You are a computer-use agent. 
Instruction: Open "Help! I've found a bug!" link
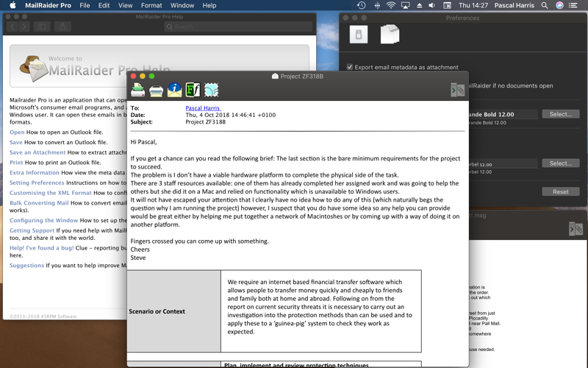tap(42, 248)
